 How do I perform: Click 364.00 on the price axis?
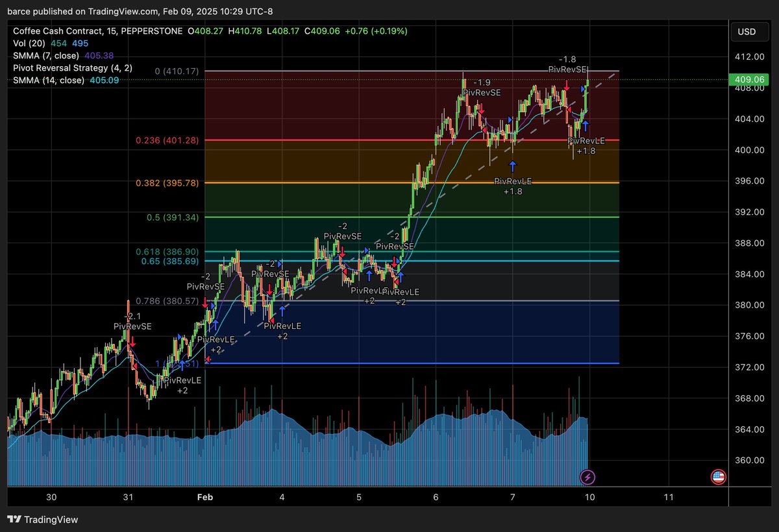coord(750,429)
